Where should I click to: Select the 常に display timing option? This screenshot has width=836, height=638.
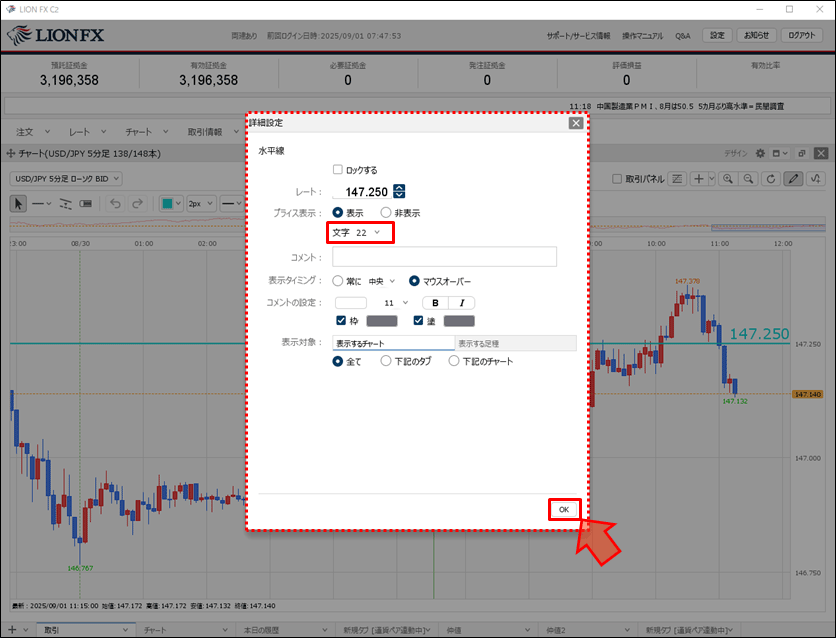pos(337,280)
